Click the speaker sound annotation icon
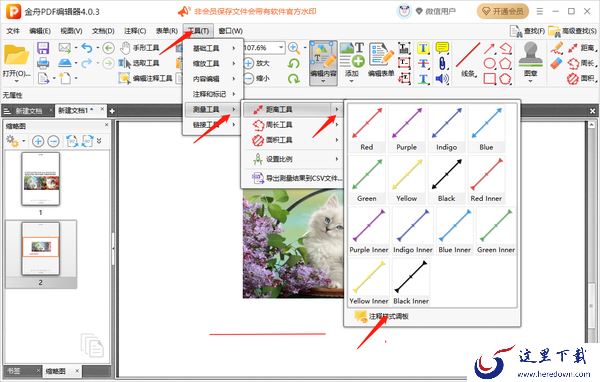600x382 pixels. click(x=442, y=79)
